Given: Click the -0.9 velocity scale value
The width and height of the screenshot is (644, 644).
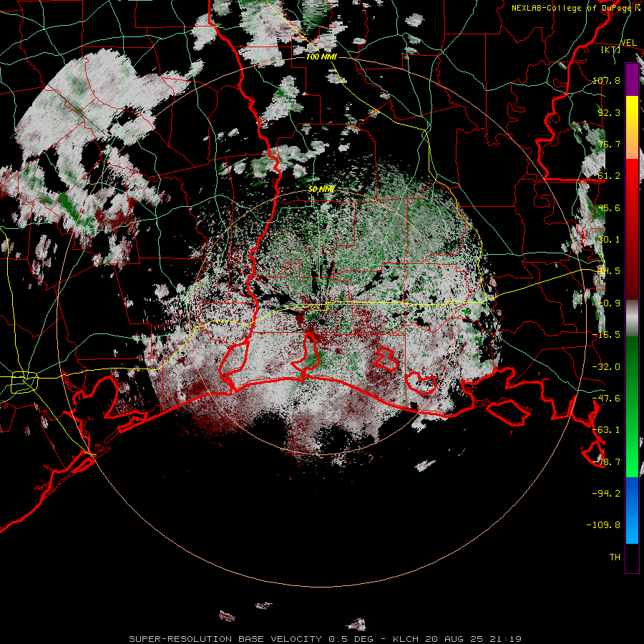Looking at the screenshot, I should (609, 303).
